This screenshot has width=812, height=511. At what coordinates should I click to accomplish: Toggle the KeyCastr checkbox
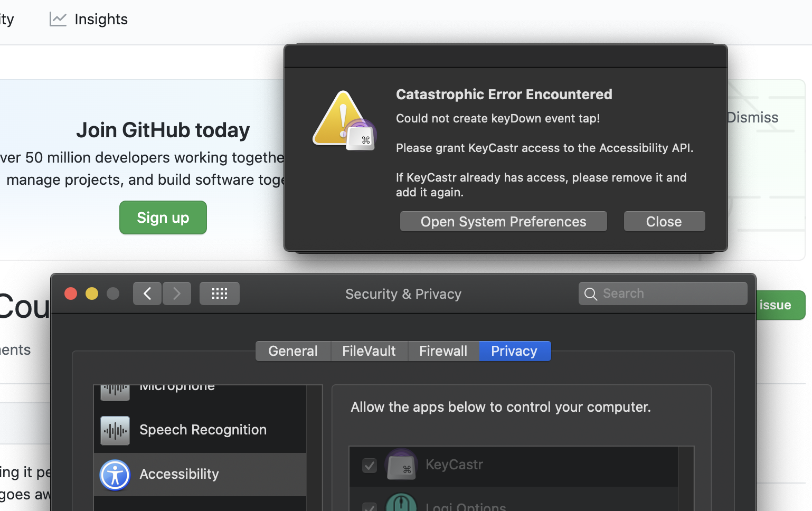370,465
